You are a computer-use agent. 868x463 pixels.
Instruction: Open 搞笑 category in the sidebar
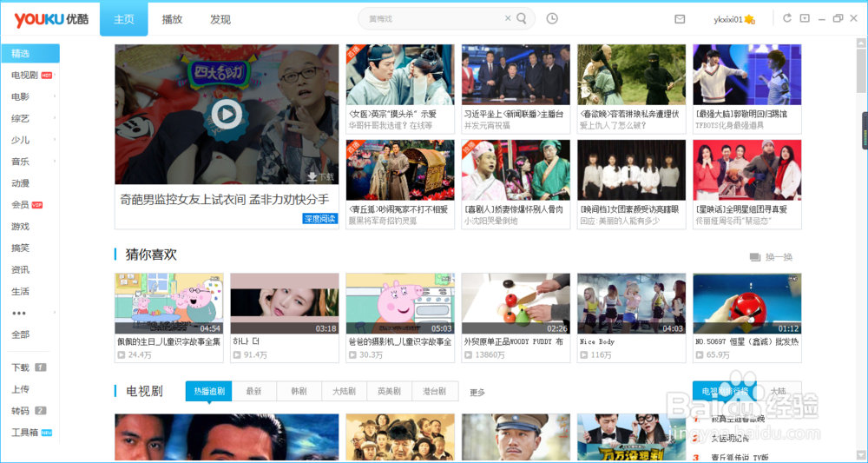[x=21, y=248]
